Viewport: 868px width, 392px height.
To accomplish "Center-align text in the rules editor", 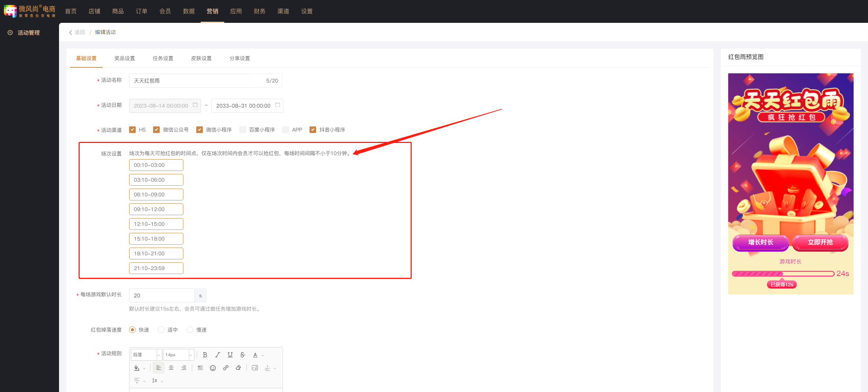I will click(171, 368).
